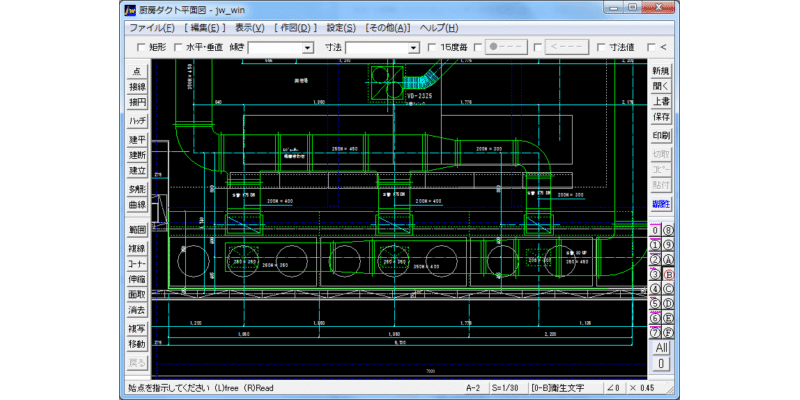
Task: Open the 設定(S) menu
Action: click(x=341, y=28)
